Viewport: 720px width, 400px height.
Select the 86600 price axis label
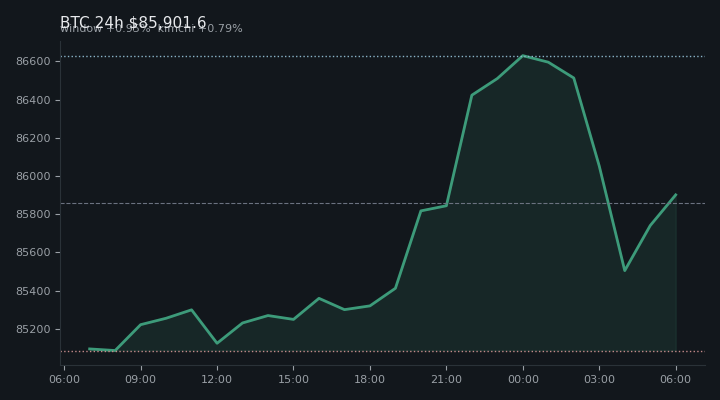click(33, 62)
